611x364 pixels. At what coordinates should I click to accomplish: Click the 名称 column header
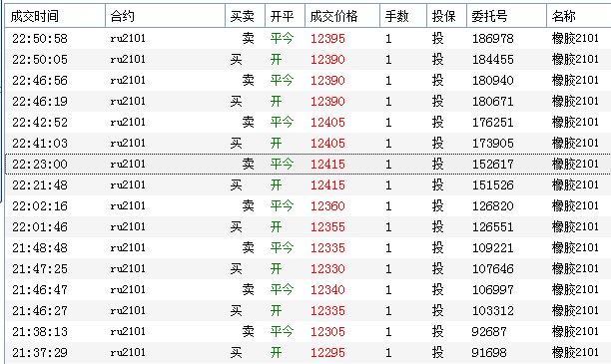coord(579,16)
